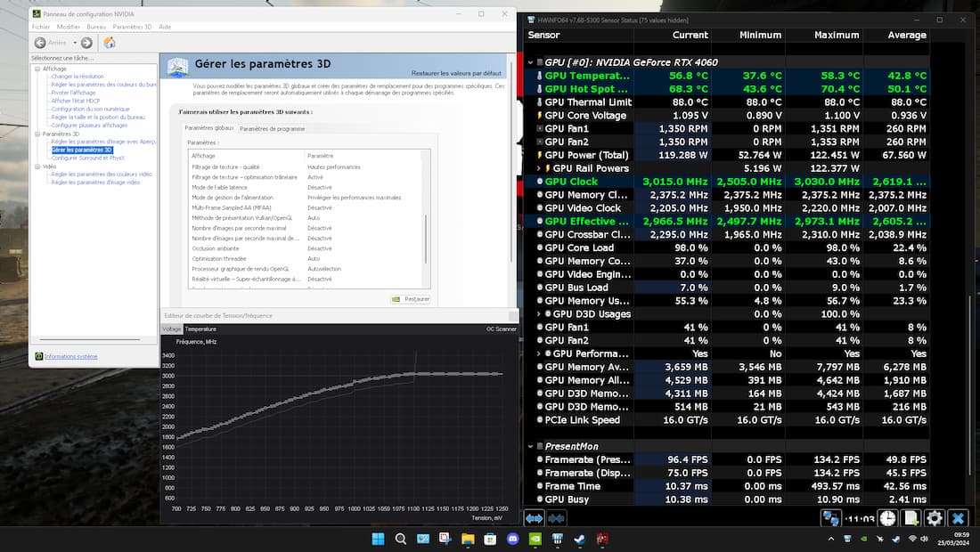The width and height of the screenshot is (980, 552).
Task: Open HWiNFO from taskbar
Action: 558,539
